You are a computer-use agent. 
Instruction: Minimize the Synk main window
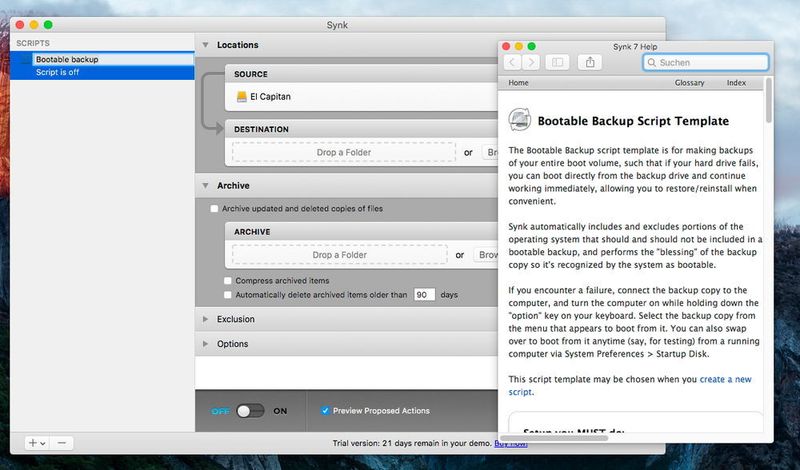34,24
